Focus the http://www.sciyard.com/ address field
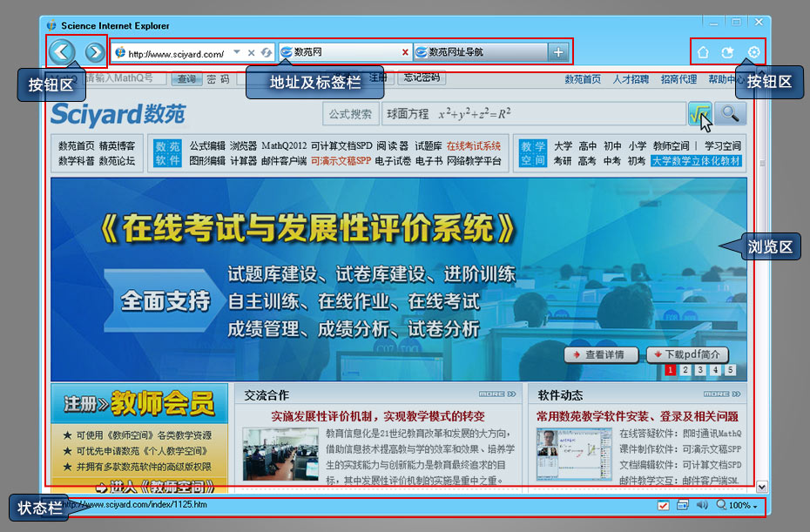This screenshot has height=532, width=810. [x=176, y=54]
